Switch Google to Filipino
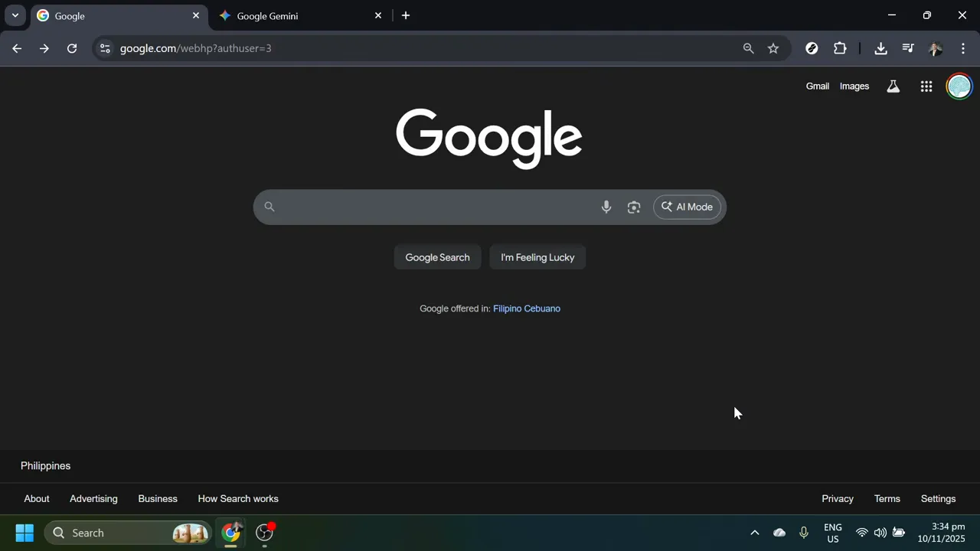This screenshot has width=980, height=551. tap(507, 308)
